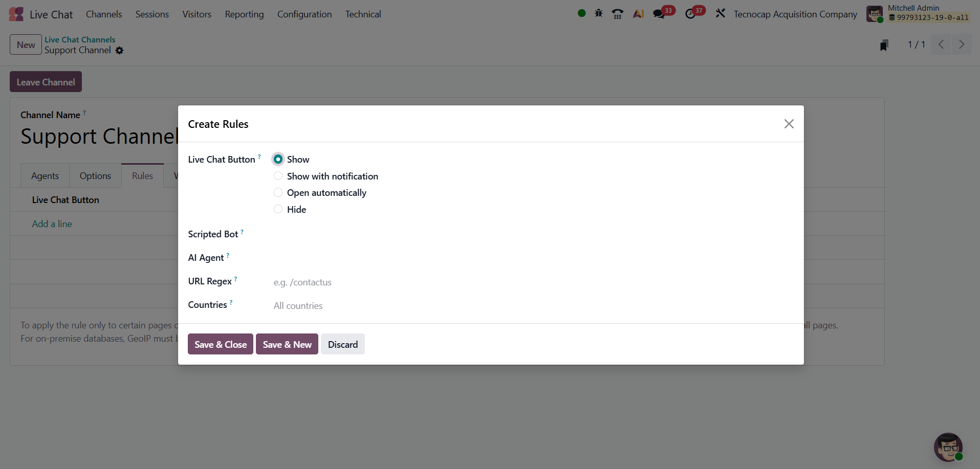This screenshot has width=980, height=469.
Task: Click the debug bug icon
Action: pyautogui.click(x=598, y=14)
